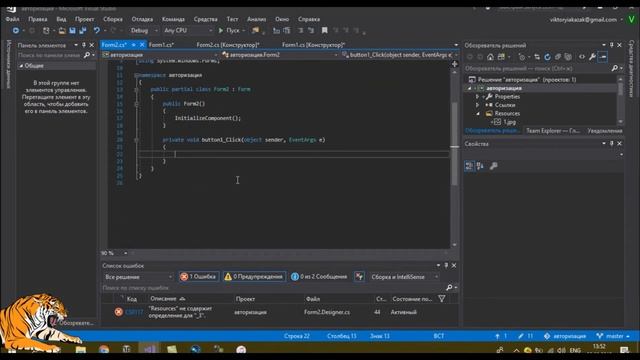Switch to the Team Explorer tab
This screenshot has width=640, height=360.
[x=552, y=131]
